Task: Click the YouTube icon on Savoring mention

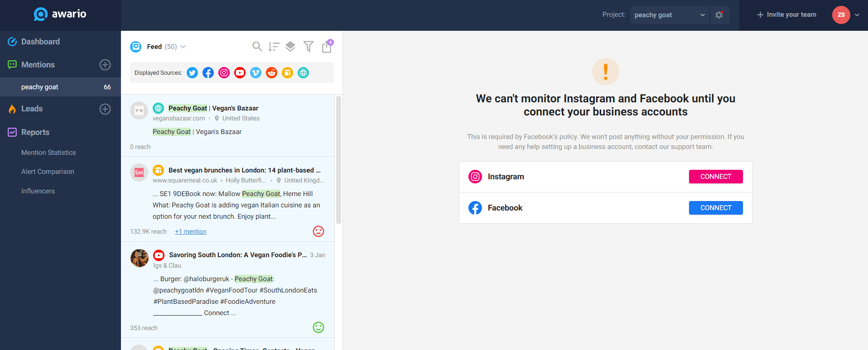Action: tap(159, 255)
